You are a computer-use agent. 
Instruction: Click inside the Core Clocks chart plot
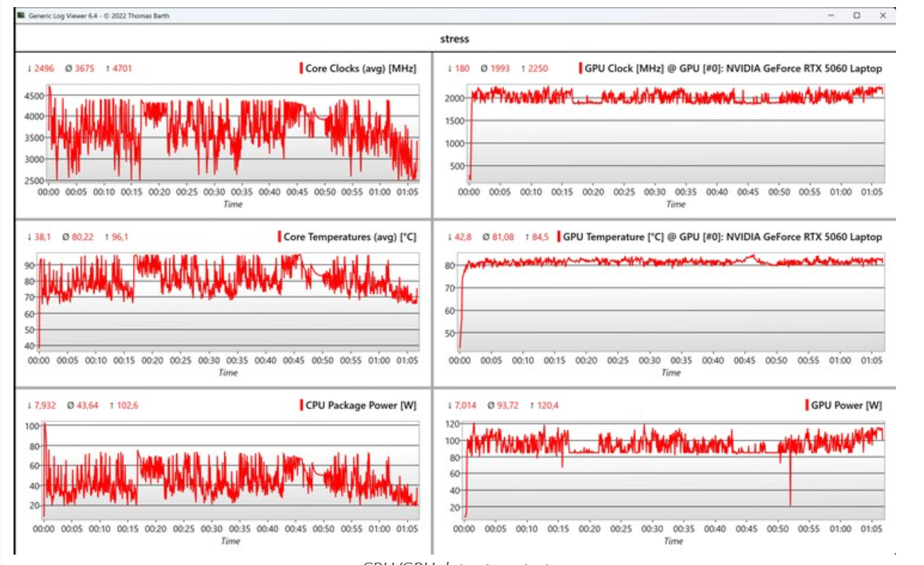tap(234, 132)
